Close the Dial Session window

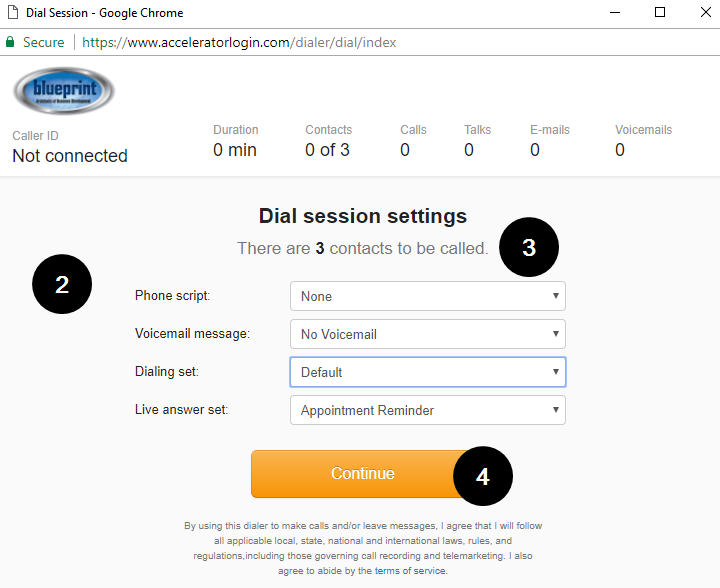(x=706, y=12)
